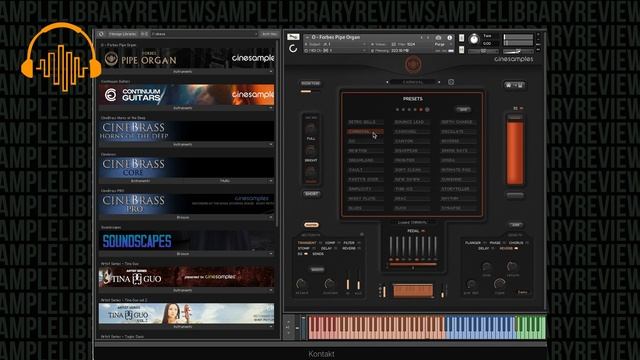Enable the PHASE effect switch
This screenshot has height=360, width=640.
coord(504,243)
